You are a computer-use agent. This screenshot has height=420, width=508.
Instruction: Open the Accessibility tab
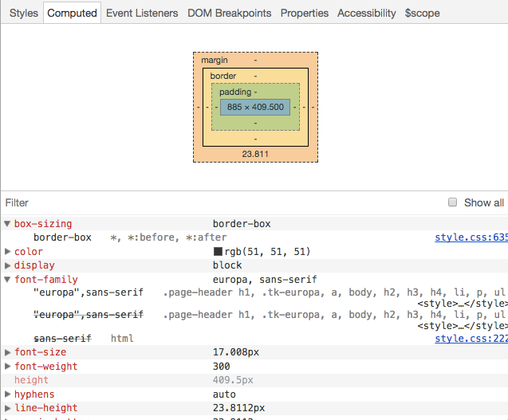pyautogui.click(x=366, y=13)
